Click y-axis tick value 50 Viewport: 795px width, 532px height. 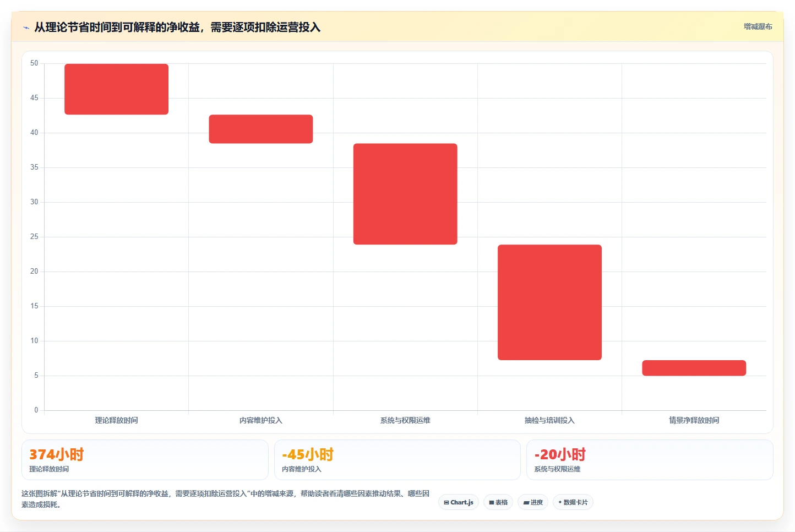(34, 63)
